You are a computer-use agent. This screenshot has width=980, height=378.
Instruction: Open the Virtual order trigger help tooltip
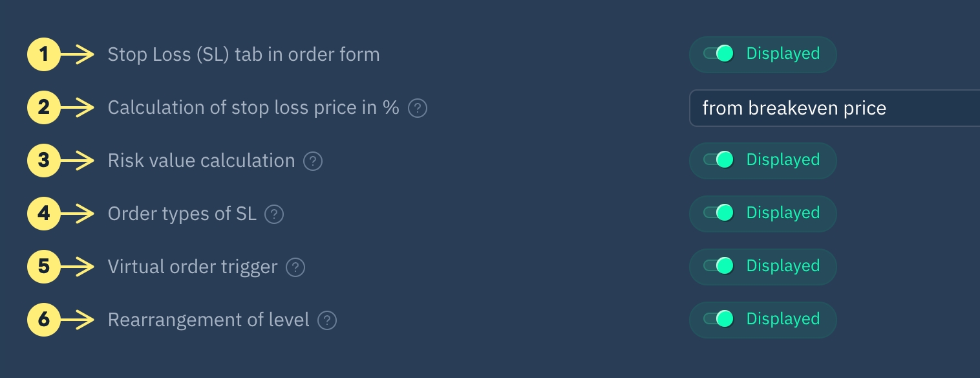[295, 267]
